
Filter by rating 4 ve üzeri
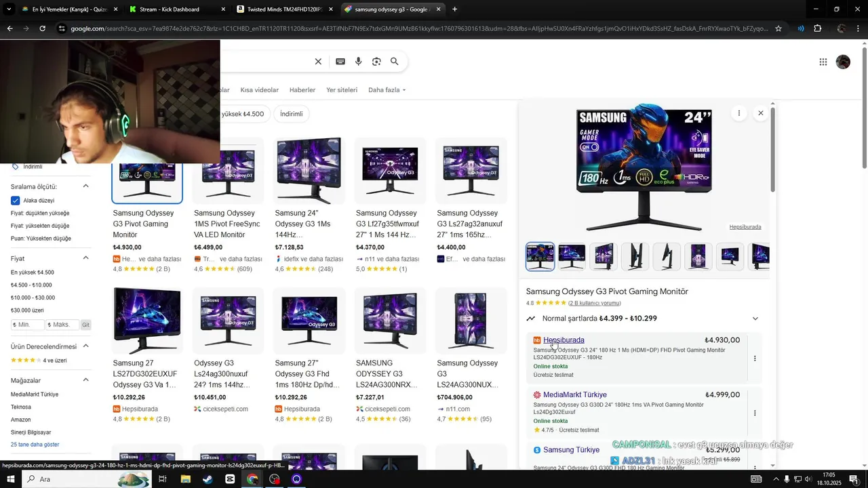click(x=39, y=361)
